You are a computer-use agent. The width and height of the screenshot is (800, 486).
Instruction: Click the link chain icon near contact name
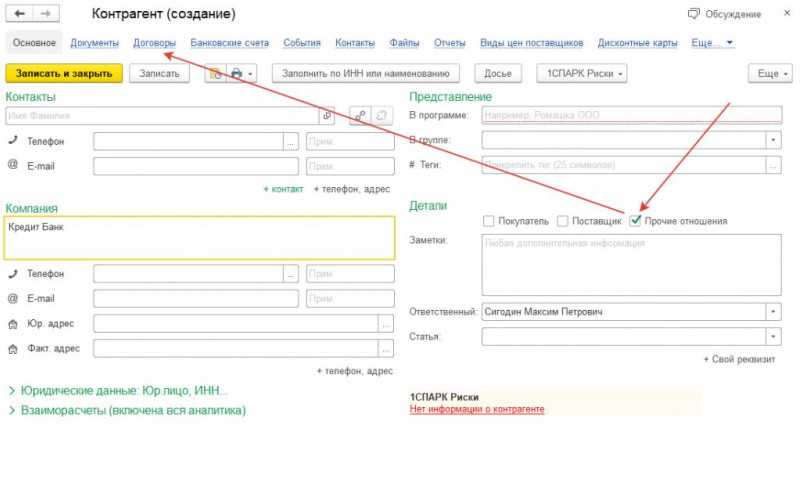pyautogui.click(x=360, y=116)
